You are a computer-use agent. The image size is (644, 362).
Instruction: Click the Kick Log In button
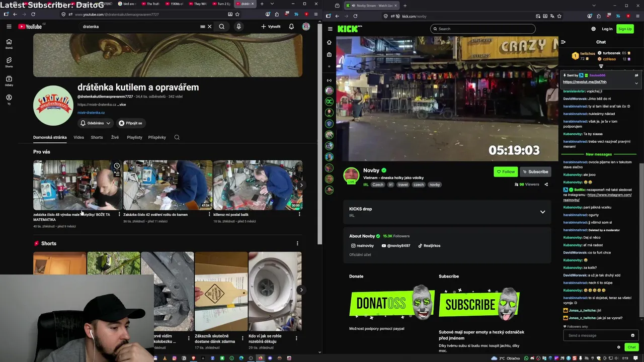607,29
